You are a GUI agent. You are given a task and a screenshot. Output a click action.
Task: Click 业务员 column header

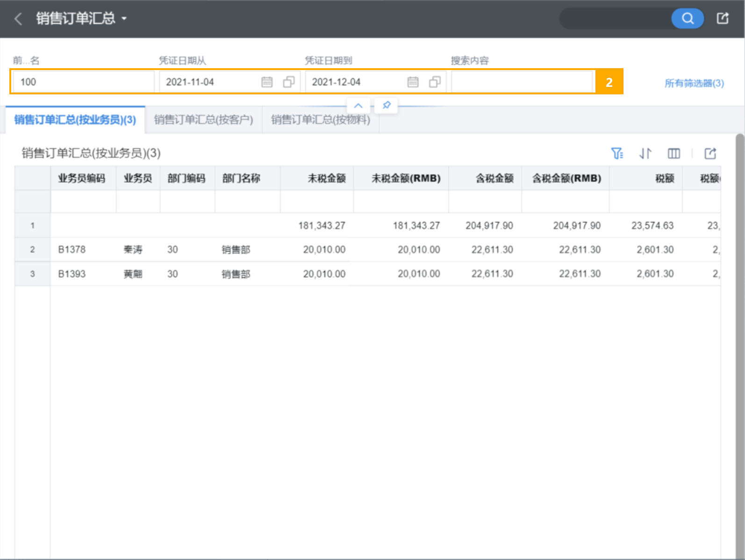138,178
